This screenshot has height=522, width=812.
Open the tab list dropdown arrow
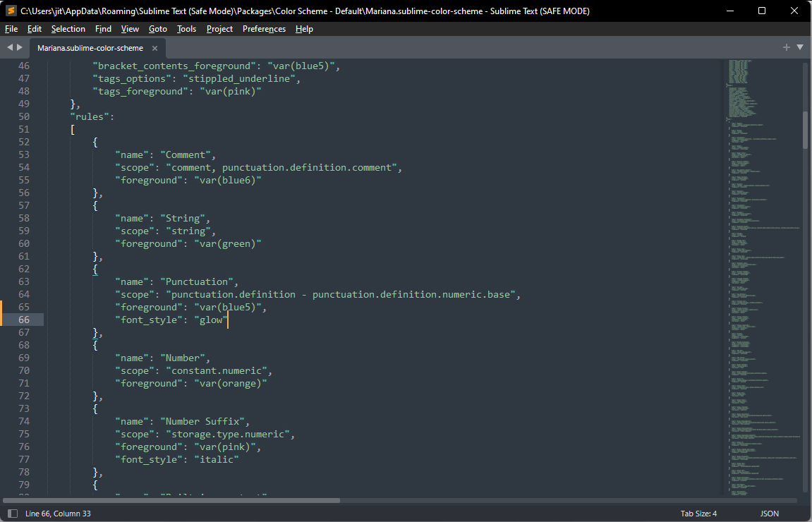click(x=799, y=47)
